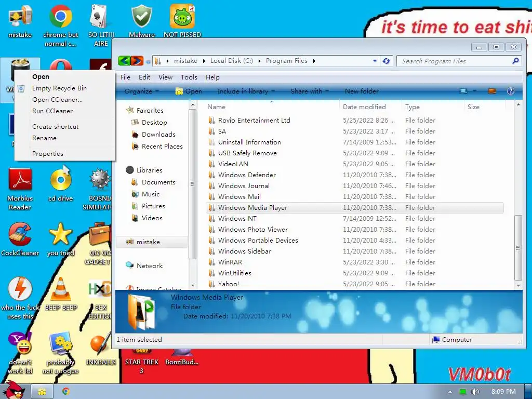Image resolution: width=532 pixels, height=399 pixels.
Task: Go forward with the orange arrow button
Action: pyautogui.click(x=137, y=61)
